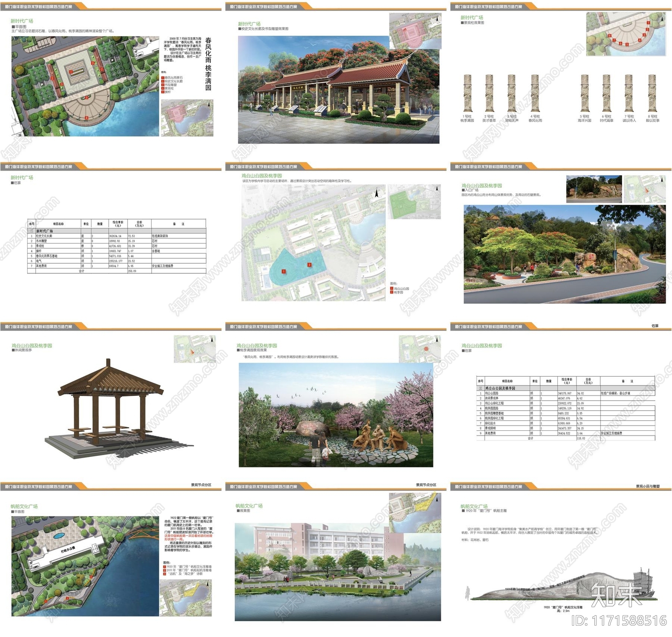672x637 pixels.
Task: Select red marker 1 on the column key map
Action: coord(649,23)
